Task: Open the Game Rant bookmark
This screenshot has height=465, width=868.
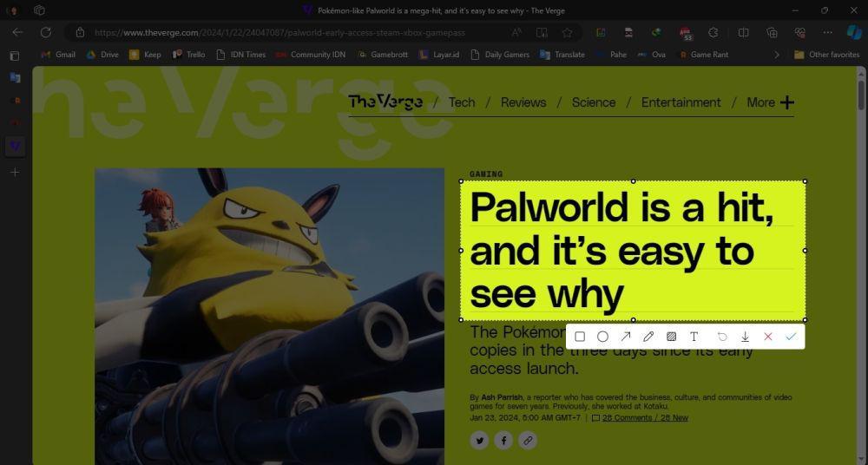Action: pos(703,55)
